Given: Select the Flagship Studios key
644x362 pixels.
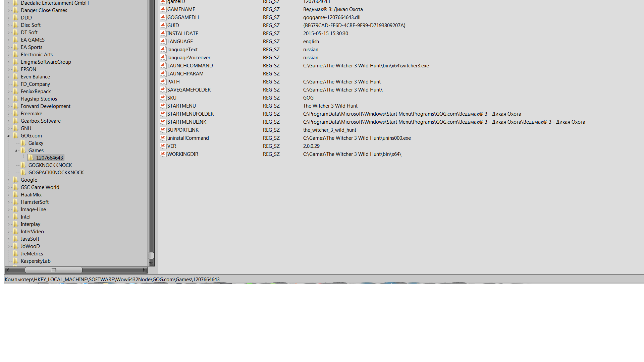Looking at the screenshot, I should click(x=39, y=99).
